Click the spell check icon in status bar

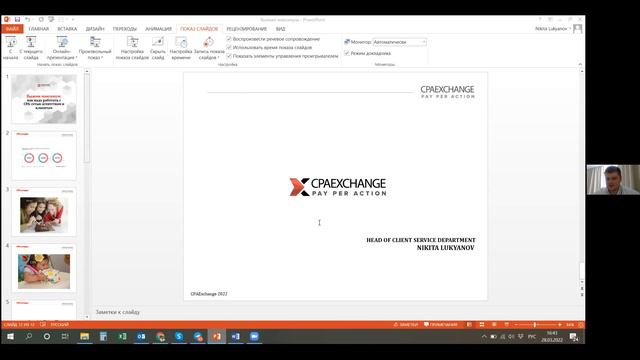point(43,324)
